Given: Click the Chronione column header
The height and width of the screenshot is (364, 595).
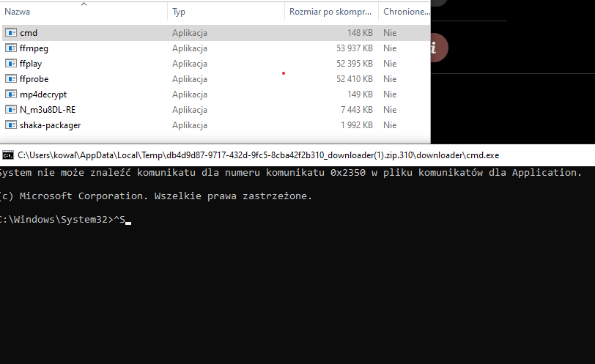Looking at the screenshot, I should [404, 12].
